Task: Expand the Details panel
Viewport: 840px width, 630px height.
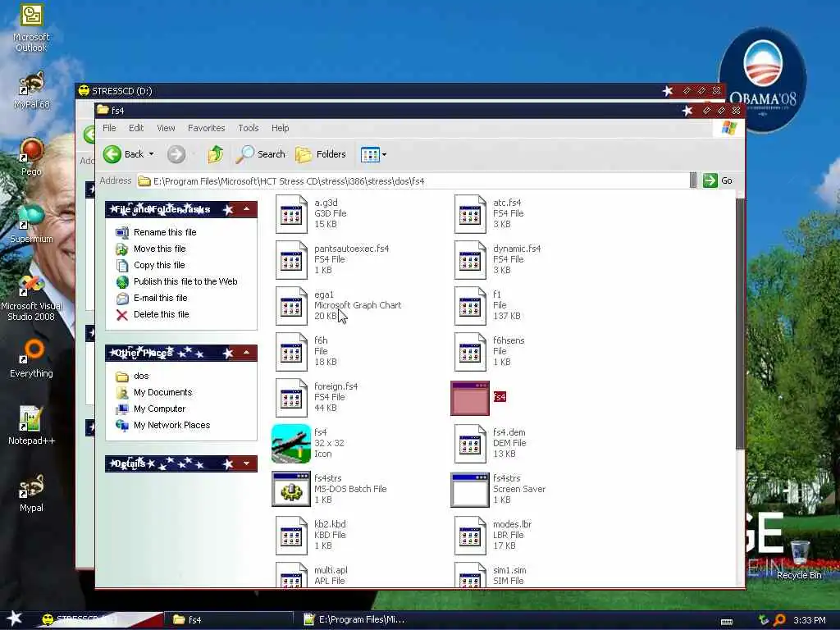Action: [246, 463]
